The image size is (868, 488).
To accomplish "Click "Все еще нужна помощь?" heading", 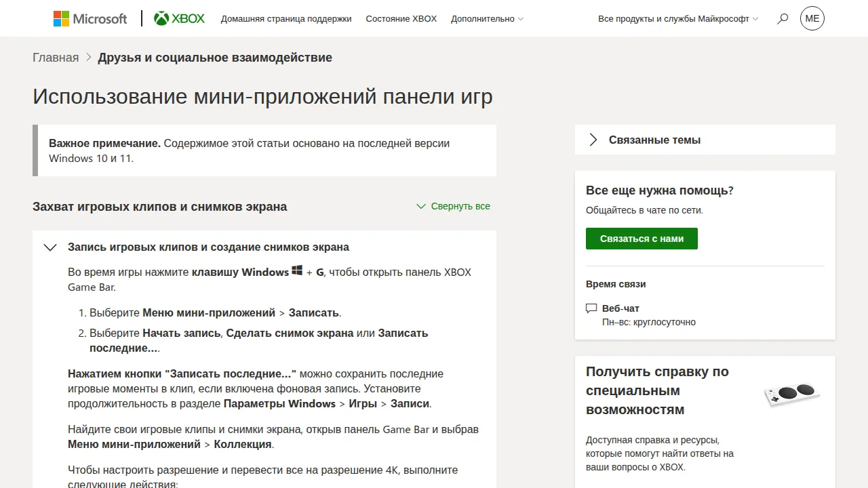I will pos(660,190).
